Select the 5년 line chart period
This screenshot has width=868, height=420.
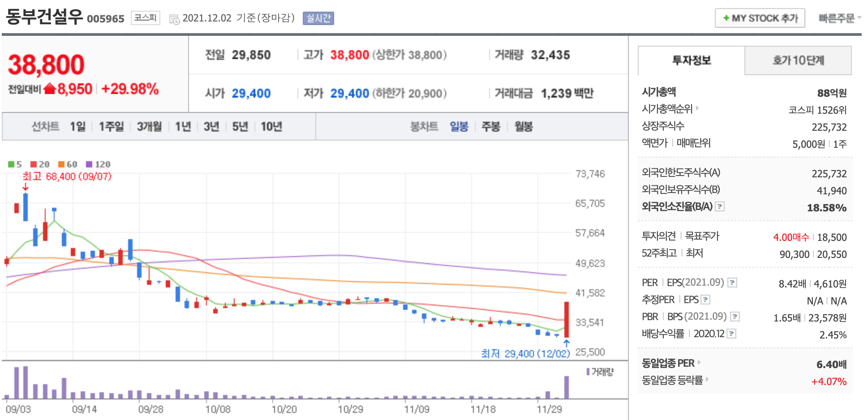pyautogui.click(x=240, y=127)
